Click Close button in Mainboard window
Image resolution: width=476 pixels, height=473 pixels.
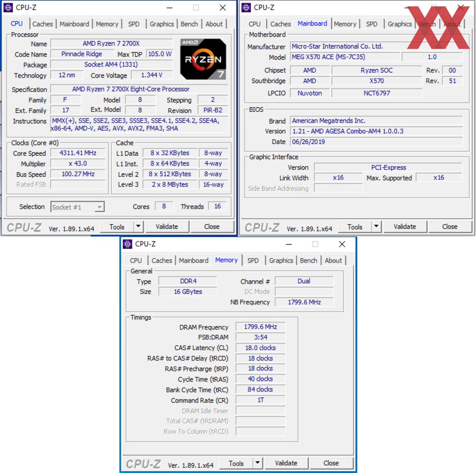pos(450,227)
